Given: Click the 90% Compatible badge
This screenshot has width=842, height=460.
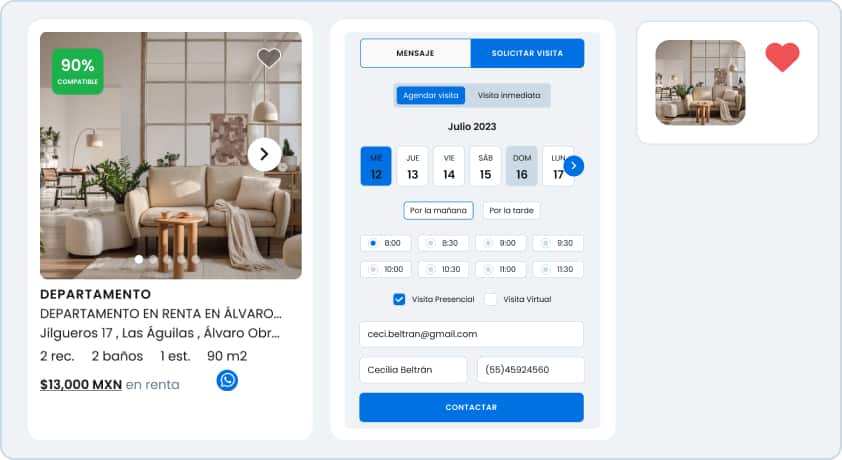Looking at the screenshot, I should pyautogui.click(x=77, y=71).
